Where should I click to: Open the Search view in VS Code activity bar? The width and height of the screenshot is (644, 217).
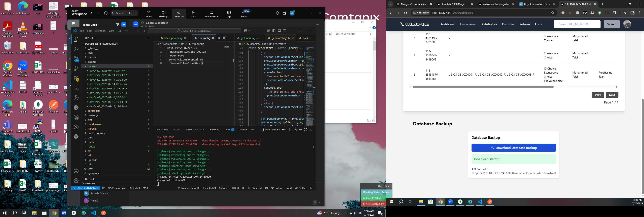click(x=76, y=49)
